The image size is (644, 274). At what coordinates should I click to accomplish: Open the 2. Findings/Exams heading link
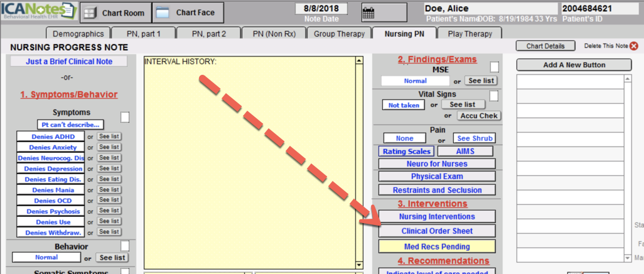(x=437, y=60)
